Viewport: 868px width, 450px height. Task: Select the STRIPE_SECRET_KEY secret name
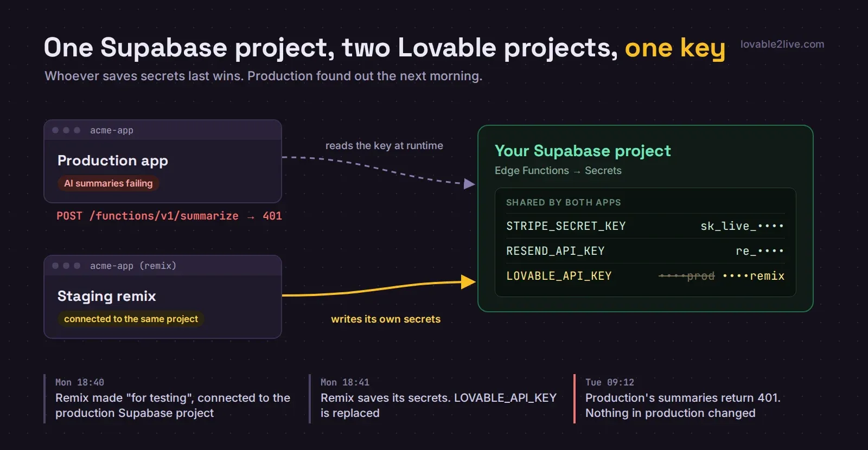tap(566, 226)
